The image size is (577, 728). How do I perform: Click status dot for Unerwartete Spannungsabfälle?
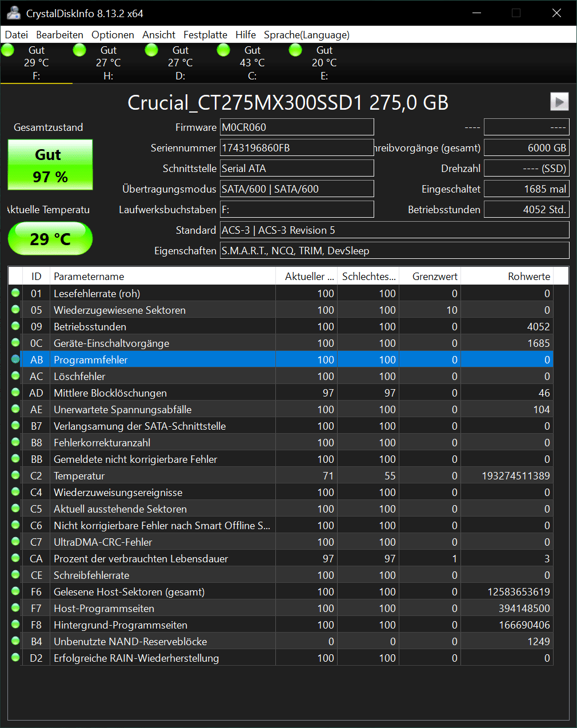(15, 409)
